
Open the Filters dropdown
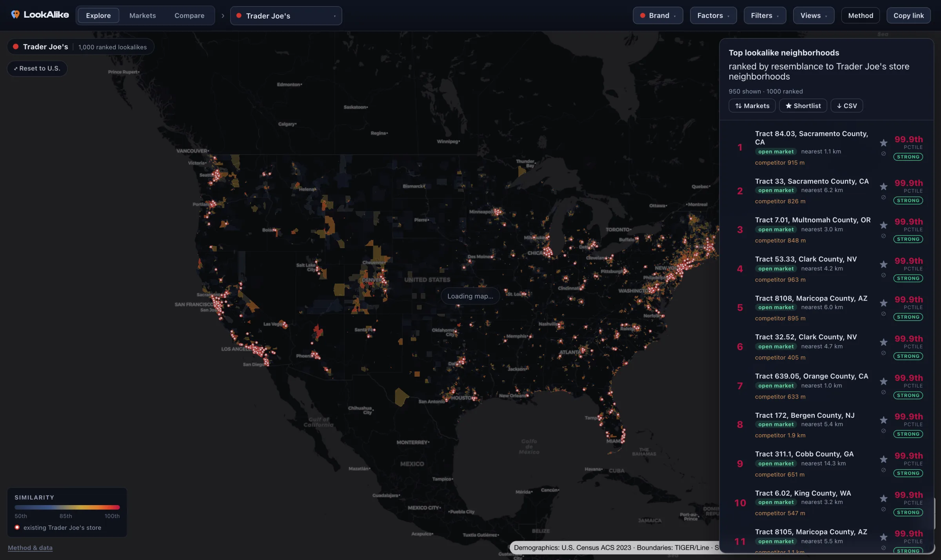coord(765,16)
